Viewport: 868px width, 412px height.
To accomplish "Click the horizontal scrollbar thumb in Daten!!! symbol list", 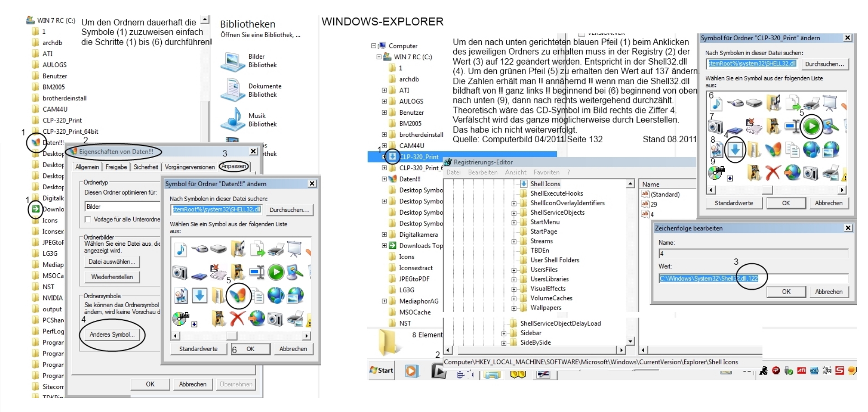I will tap(232, 336).
